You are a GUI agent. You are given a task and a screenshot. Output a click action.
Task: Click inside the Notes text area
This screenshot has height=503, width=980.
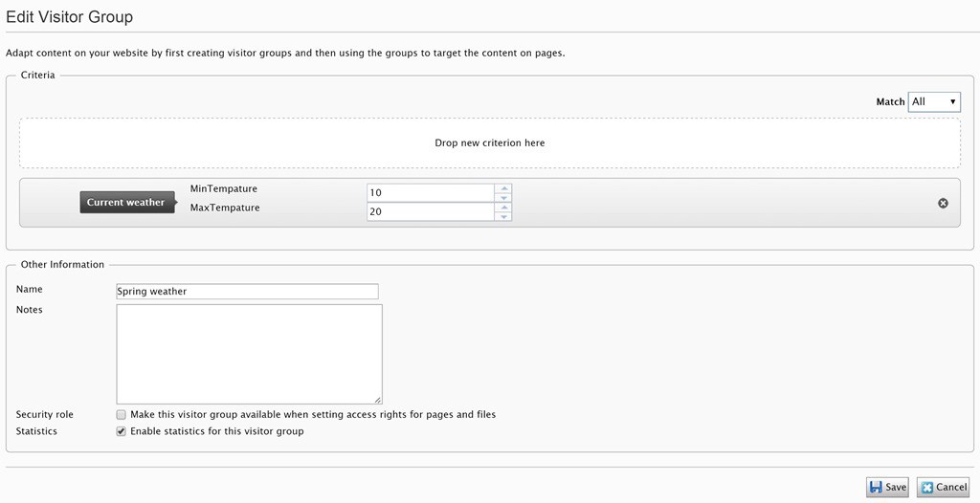tap(249, 354)
